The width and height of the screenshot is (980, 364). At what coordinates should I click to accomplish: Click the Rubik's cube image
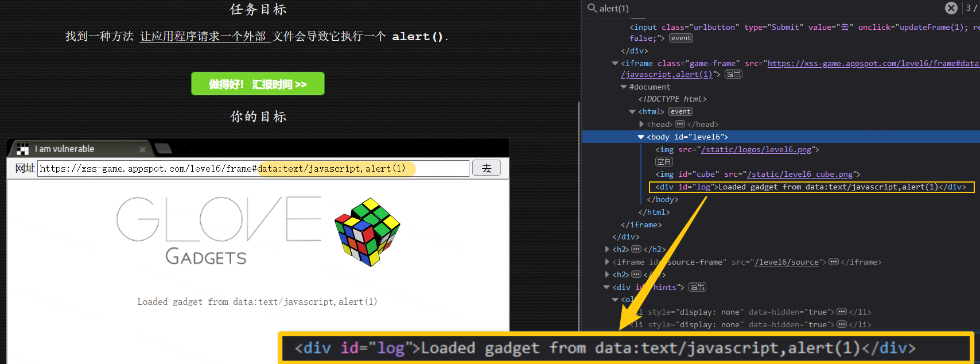click(367, 231)
